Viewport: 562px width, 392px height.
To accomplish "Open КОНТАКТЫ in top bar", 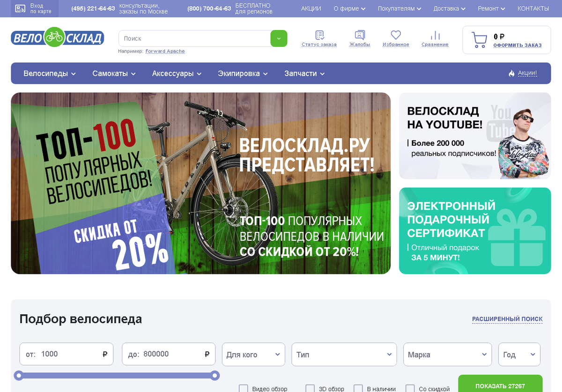I will (x=533, y=8).
